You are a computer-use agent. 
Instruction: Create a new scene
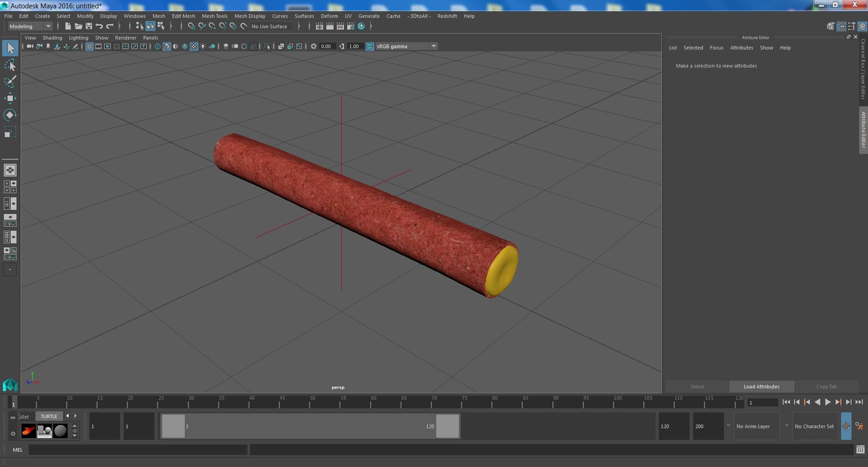click(67, 26)
